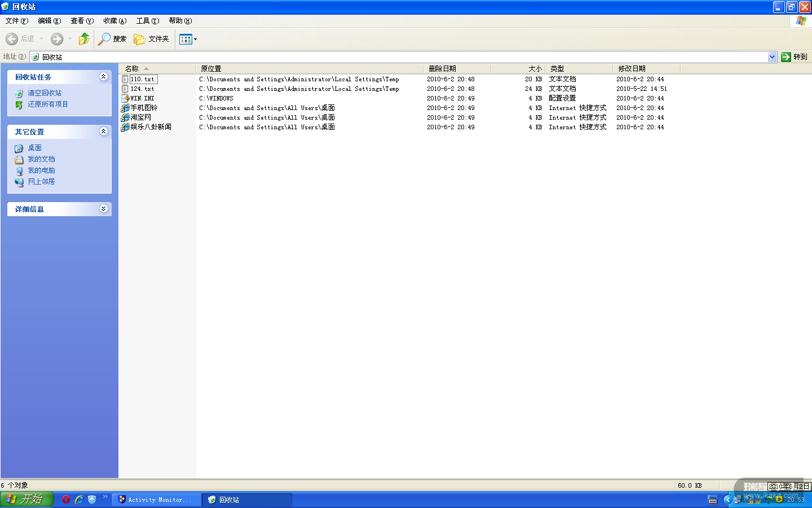Select the 124.txt file icon
The image size is (812, 508).
125,89
